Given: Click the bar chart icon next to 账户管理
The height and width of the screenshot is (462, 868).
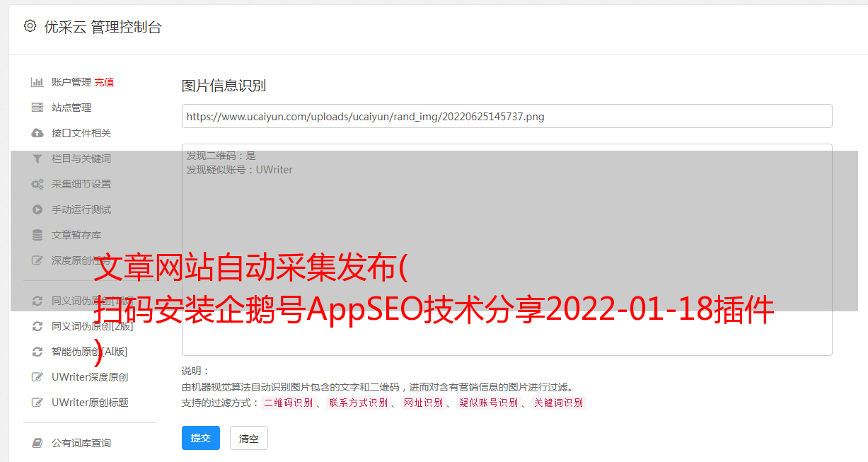Looking at the screenshot, I should click(x=37, y=82).
